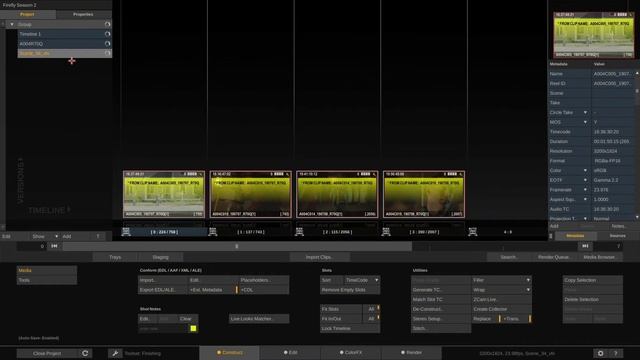Open Live Looks Matcher
The image size is (640, 360).
(x=259, y=319)
